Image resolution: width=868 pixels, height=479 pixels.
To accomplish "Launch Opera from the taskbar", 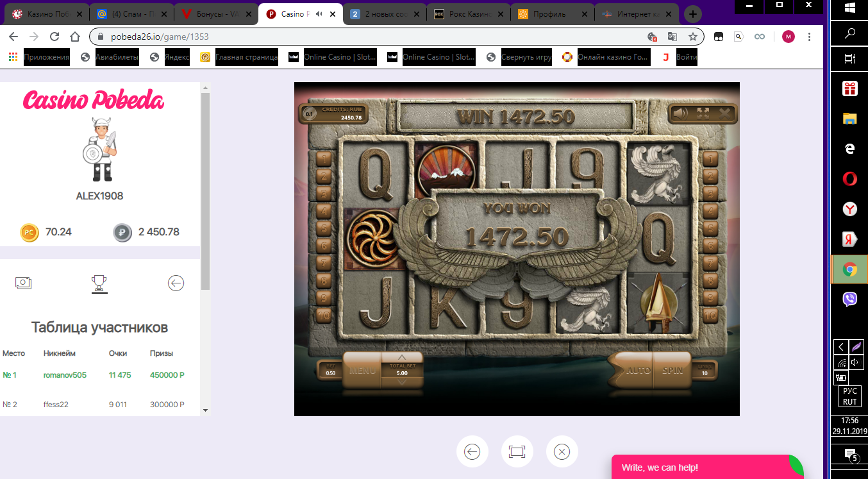I will (x=849, y=178).
